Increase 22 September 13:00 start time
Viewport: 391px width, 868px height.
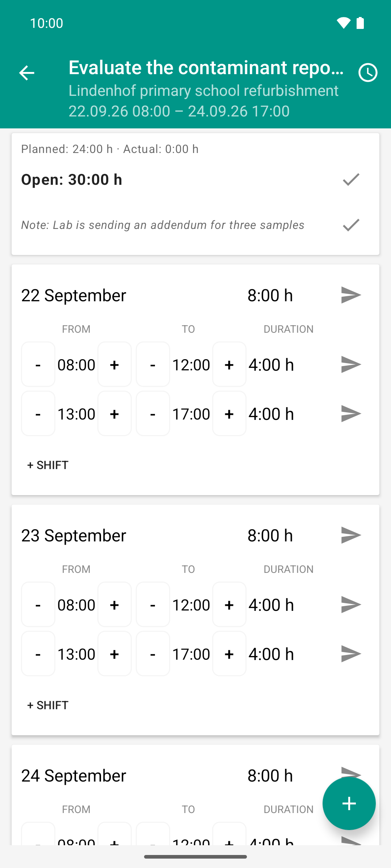(x=114, y=414)
